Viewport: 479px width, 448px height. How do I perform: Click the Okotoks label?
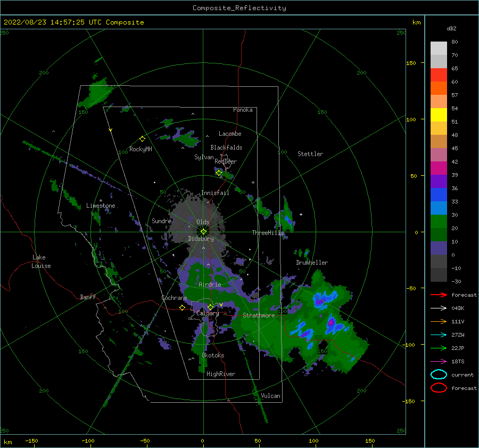click(213, 355)
